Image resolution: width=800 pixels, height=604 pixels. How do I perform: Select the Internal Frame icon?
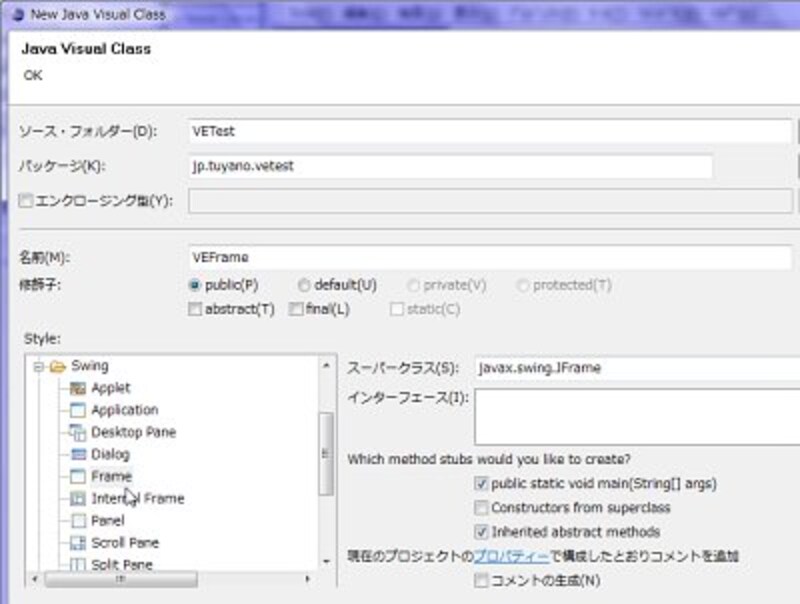[x=78, y=498]
